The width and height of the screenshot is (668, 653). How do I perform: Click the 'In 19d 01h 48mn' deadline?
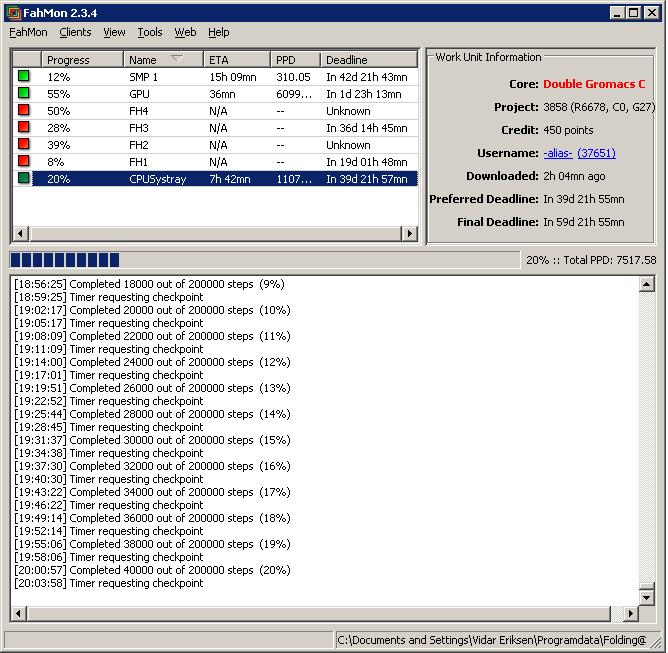tap(366, 162)
